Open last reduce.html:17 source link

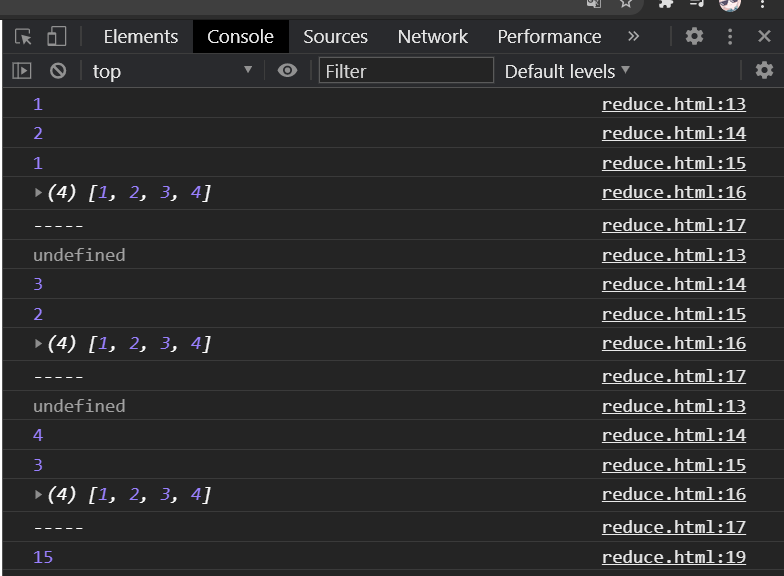pos(674,527)
